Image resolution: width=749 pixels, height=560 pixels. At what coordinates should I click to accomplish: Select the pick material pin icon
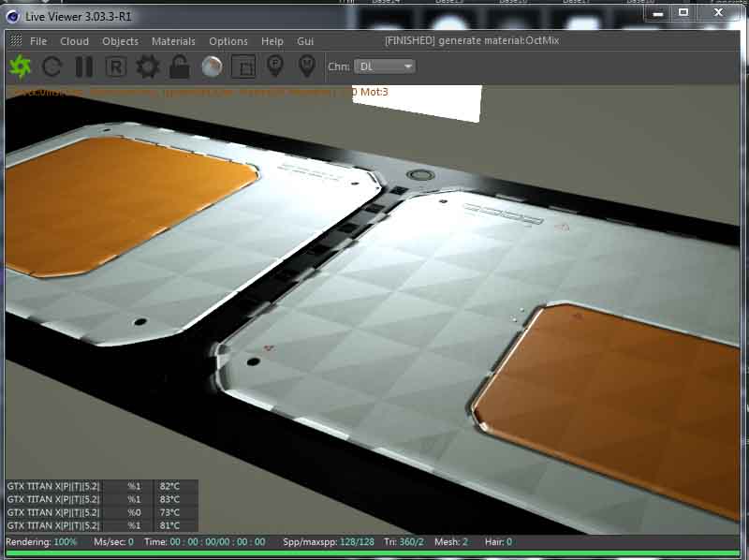[x=307, y=66]
